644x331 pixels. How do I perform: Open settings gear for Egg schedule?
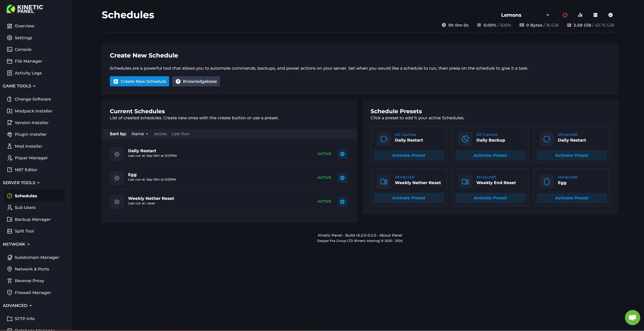342,178
